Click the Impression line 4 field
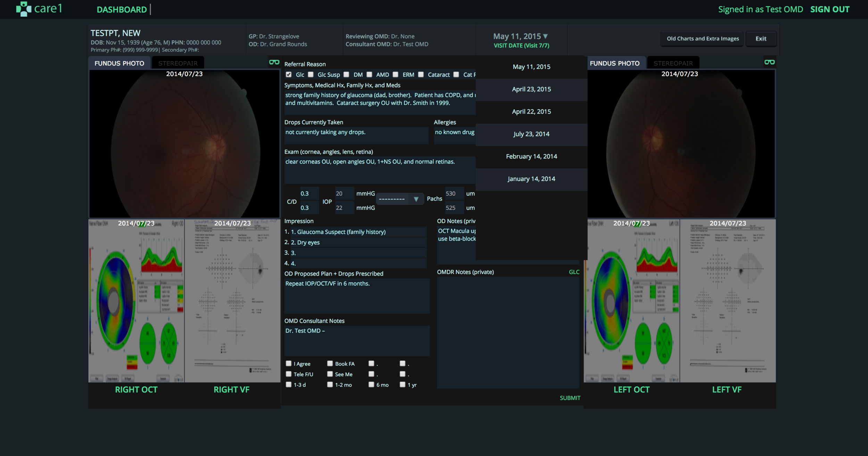The height and width of the screenshot is (456, 868). (358, 263)
